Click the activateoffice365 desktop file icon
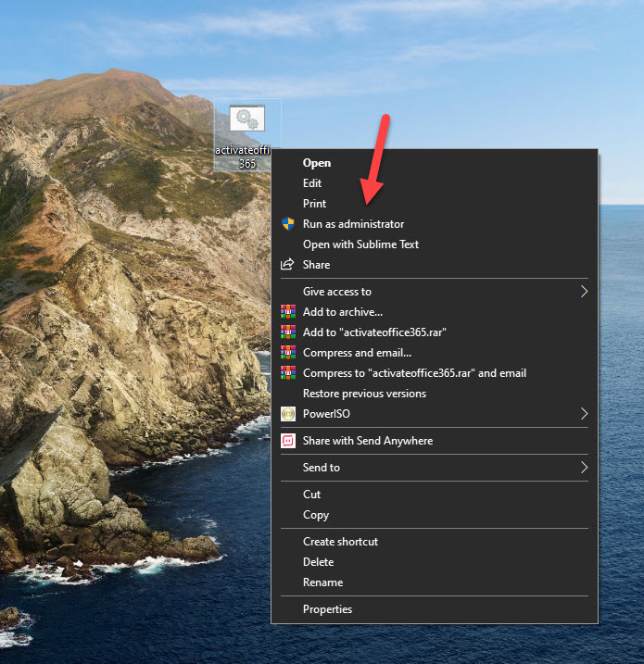The width and height of the screenshot is (644, 664). pos(246,121)
